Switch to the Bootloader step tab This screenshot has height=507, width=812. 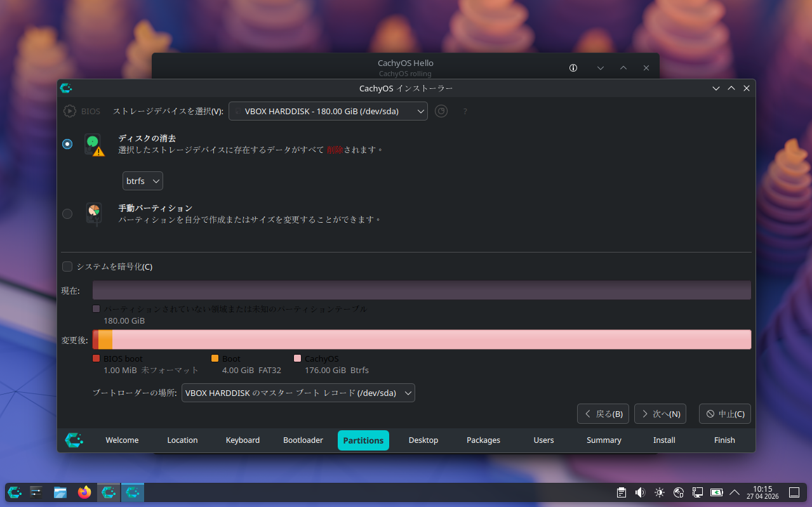tap(303, 440)
